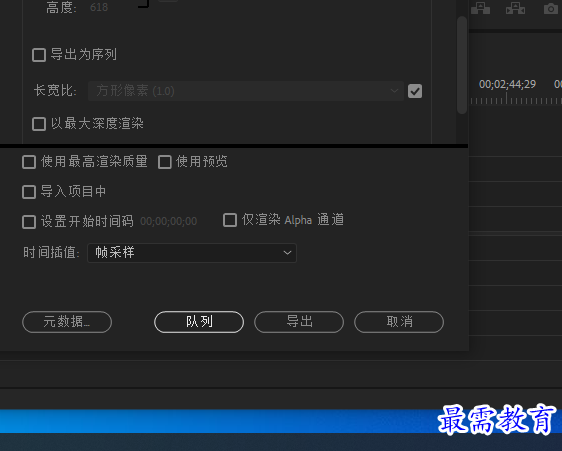The height and width of the screenshot is (451, 562).
Task: Tick the 使用预览 checkbox
Action: [x=165, y=162]
